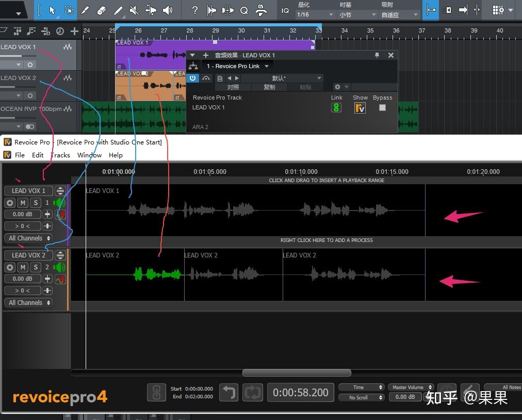Click the green Link indicator for the Revoice Pro Track
This screenshot has width=522, height=420.
336,108
